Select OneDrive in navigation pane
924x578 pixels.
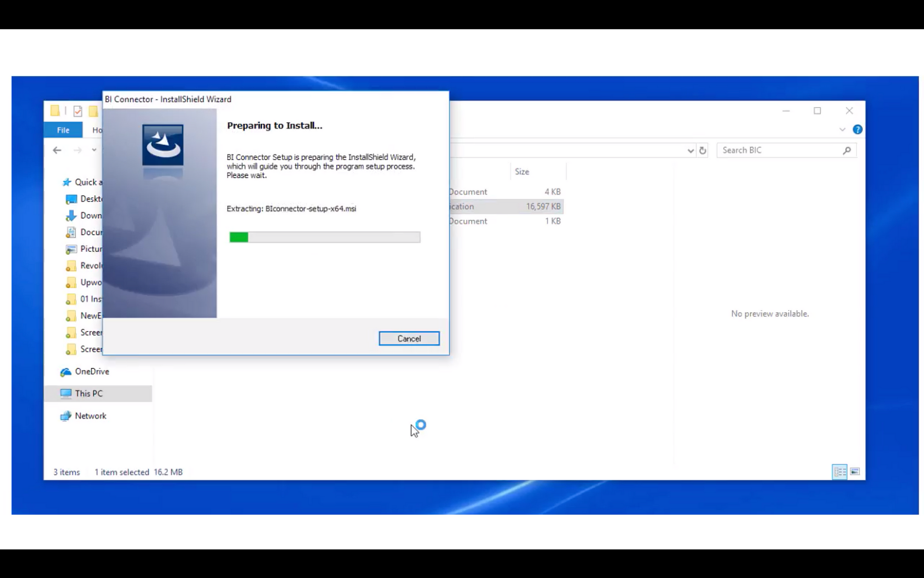92,371
